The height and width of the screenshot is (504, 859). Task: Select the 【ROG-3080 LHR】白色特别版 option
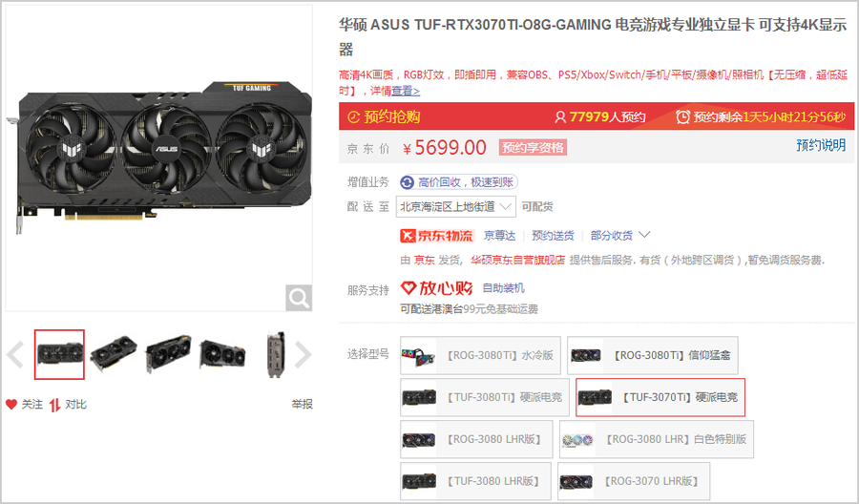pyautogui.click(x=657, y=439)
